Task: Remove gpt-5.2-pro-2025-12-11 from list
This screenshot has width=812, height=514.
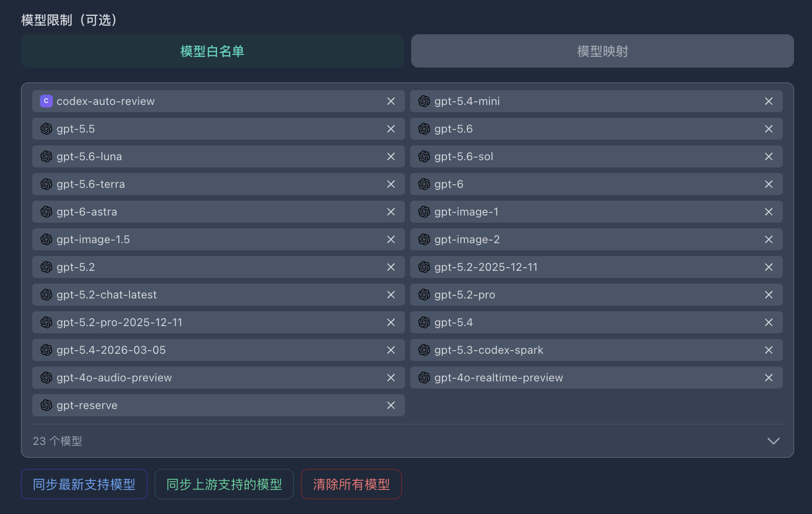Action: pos(391,323)
